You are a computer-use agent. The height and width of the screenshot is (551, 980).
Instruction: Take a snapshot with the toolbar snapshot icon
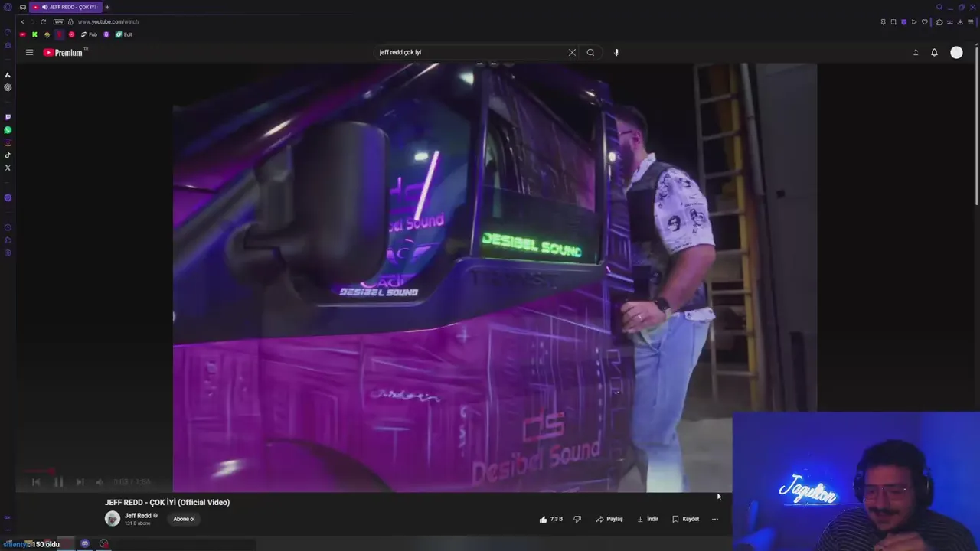click(x=893, y=22)
